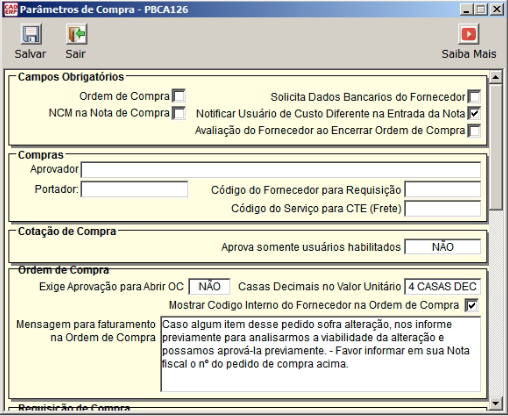
Task: Click the Compras group title
Action: click(x=41, y=155)
